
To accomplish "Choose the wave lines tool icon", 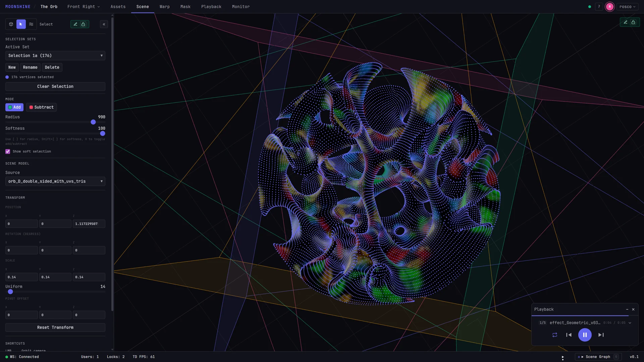I will (31, 24).
